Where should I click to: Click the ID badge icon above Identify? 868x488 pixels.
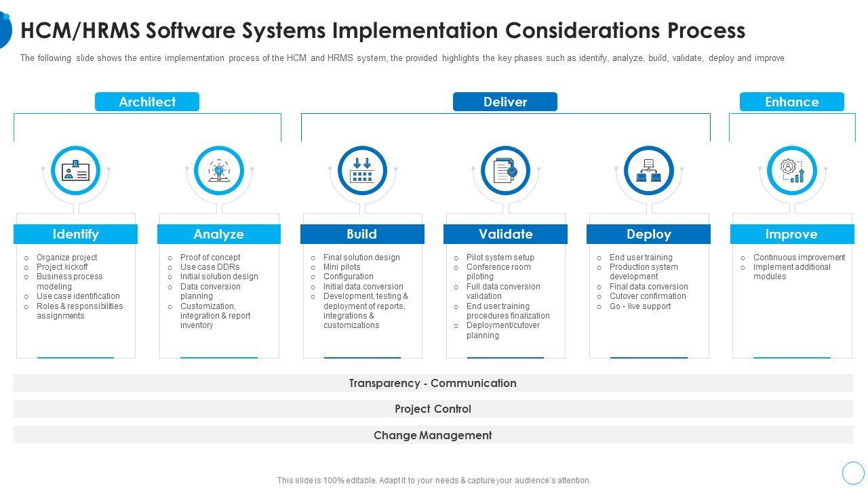(75, 171)
